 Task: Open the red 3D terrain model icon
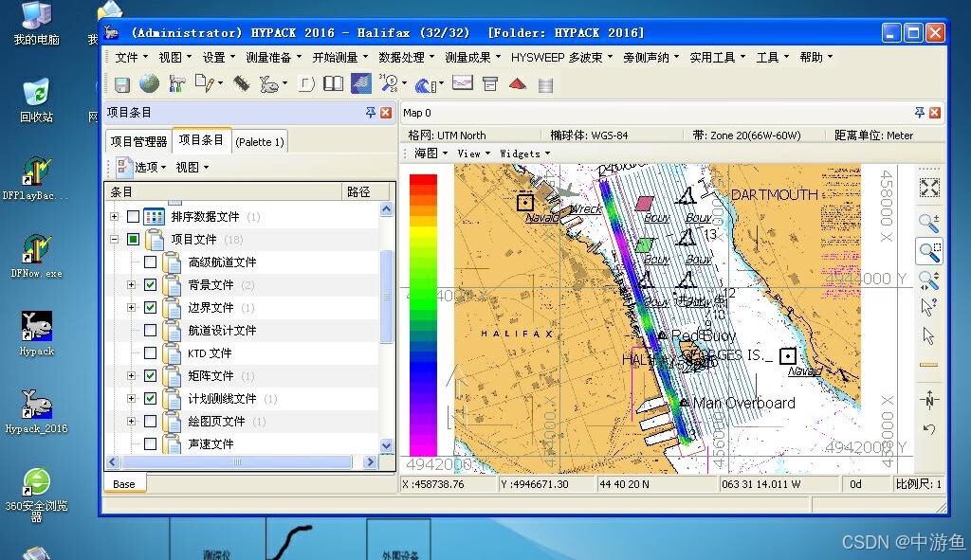(x=518, y=83)
